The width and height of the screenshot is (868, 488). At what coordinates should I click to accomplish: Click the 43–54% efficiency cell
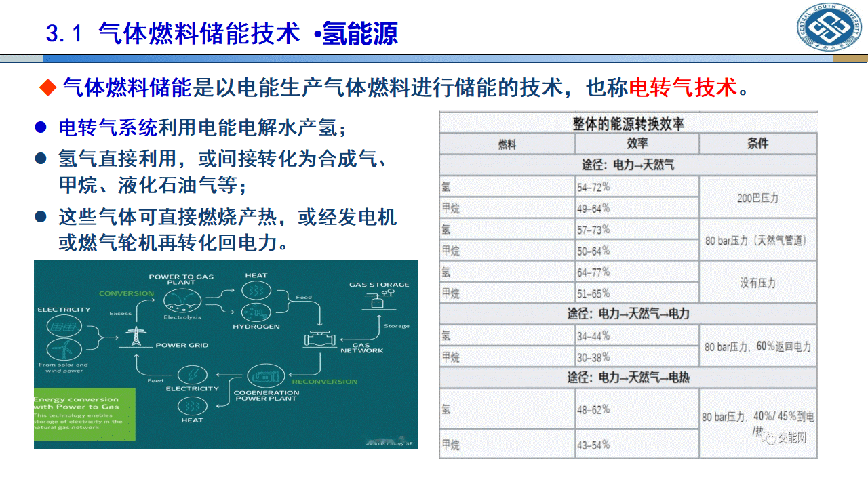coord(637,445)
